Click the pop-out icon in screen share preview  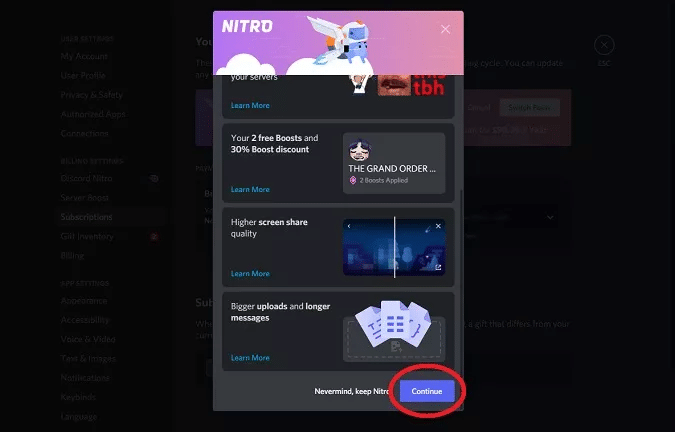pyautogui.click(x=438, y=268)
